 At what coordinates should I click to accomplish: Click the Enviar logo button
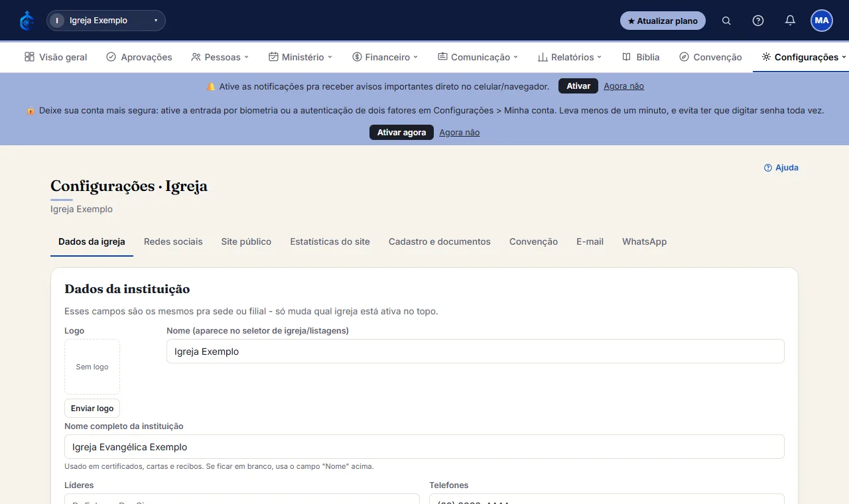click(92, 409)
